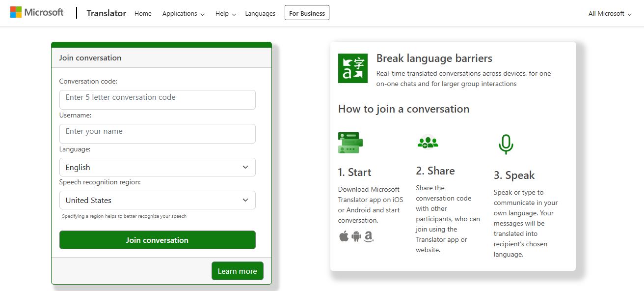
Task: Click the Microsoft logo
Action: pos(37,12)
